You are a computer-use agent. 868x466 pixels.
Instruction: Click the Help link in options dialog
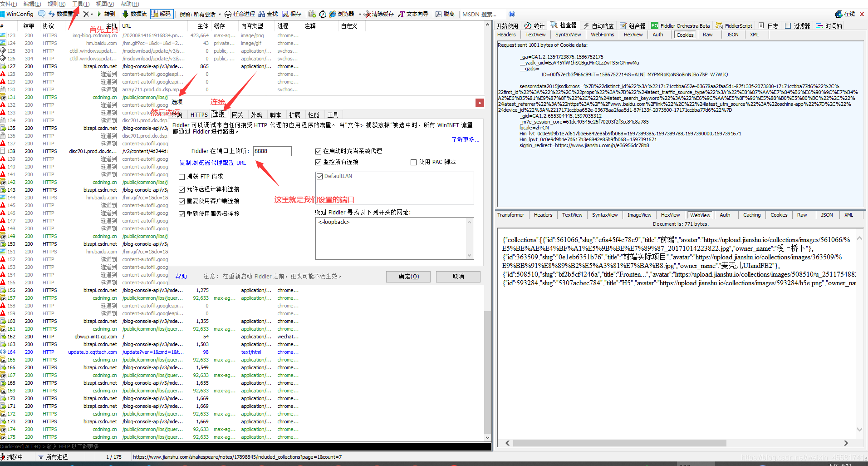[x=181, y=276]
